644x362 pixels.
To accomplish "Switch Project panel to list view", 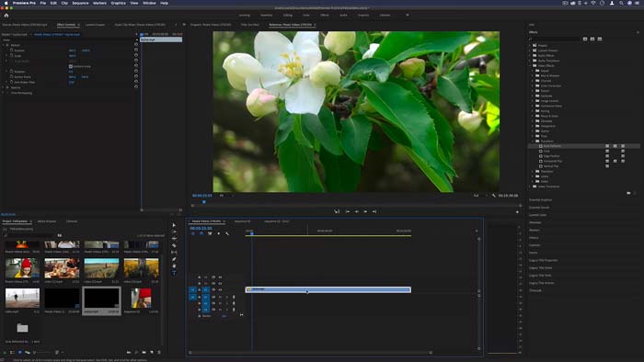I will tap(12, 352).
